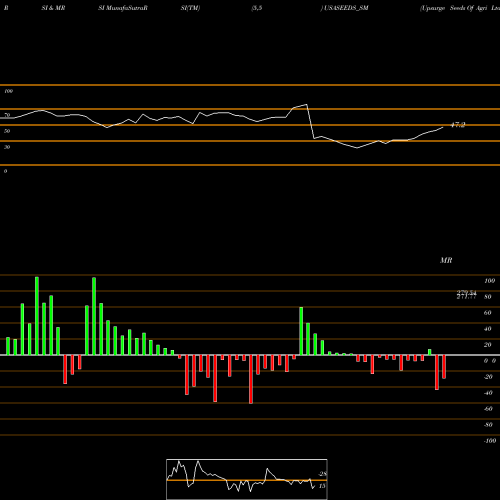This screenshot has height=500, width=500.
Task: Click the RSI axis label 70
Action: pos(7,115)
